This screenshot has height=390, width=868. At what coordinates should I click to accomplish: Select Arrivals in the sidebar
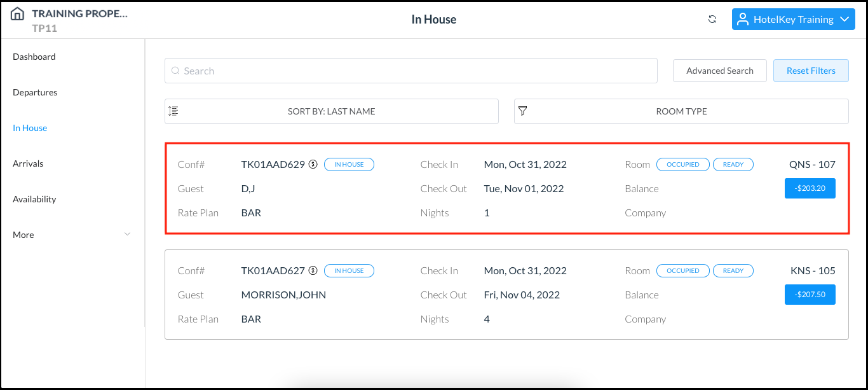[x=28, y=164]
